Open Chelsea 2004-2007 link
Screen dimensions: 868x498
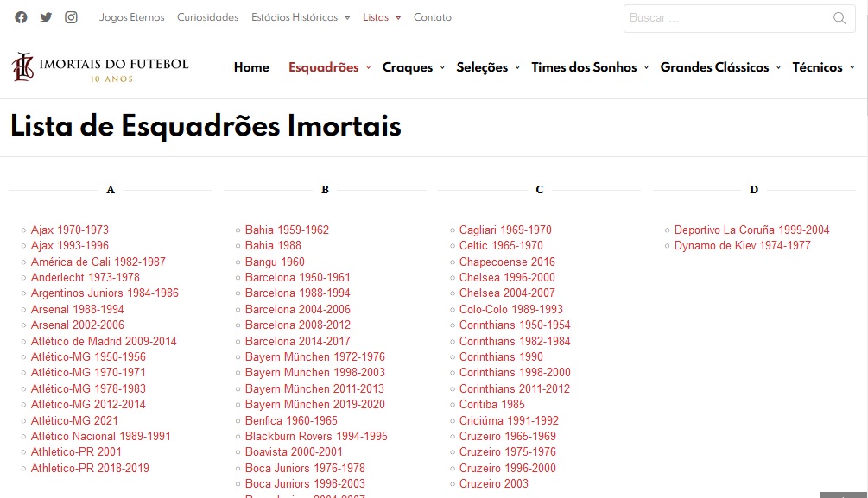(507, 293)
